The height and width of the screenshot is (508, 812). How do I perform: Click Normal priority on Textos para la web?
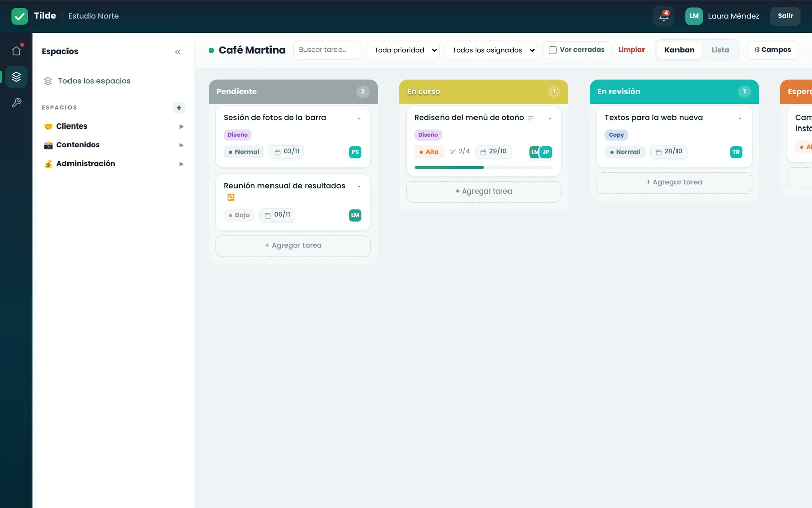(625, 152)
